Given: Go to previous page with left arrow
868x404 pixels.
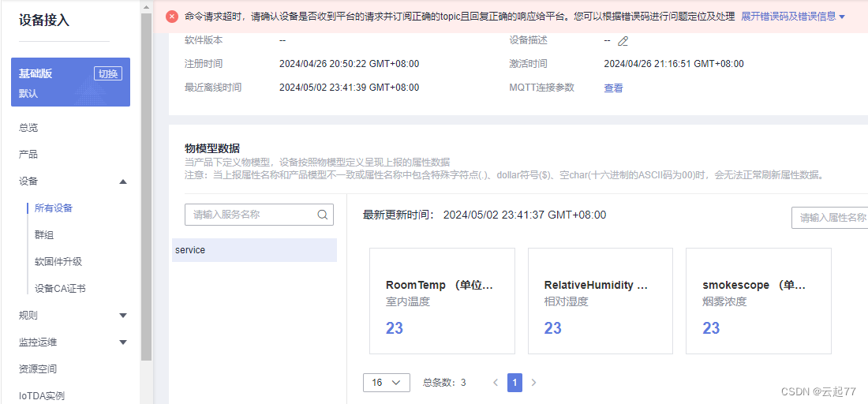Looking at the screenshot, I should (x=496, y=383).
